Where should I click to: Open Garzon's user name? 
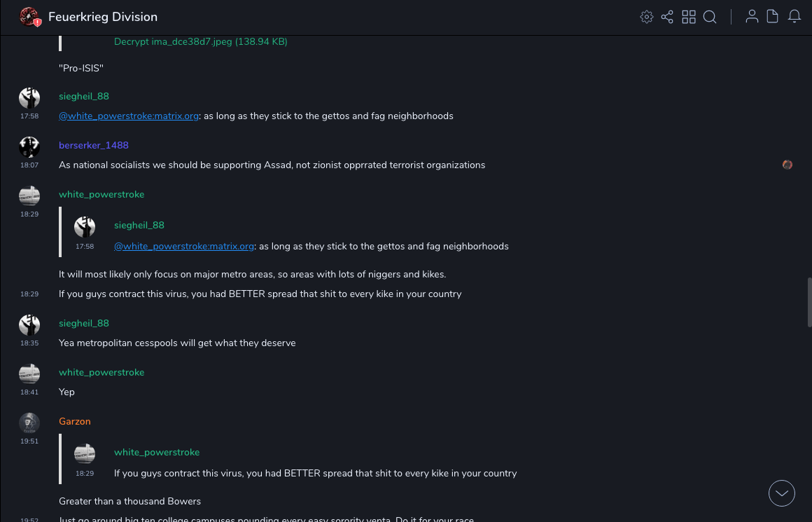click(x=75, y=421)
